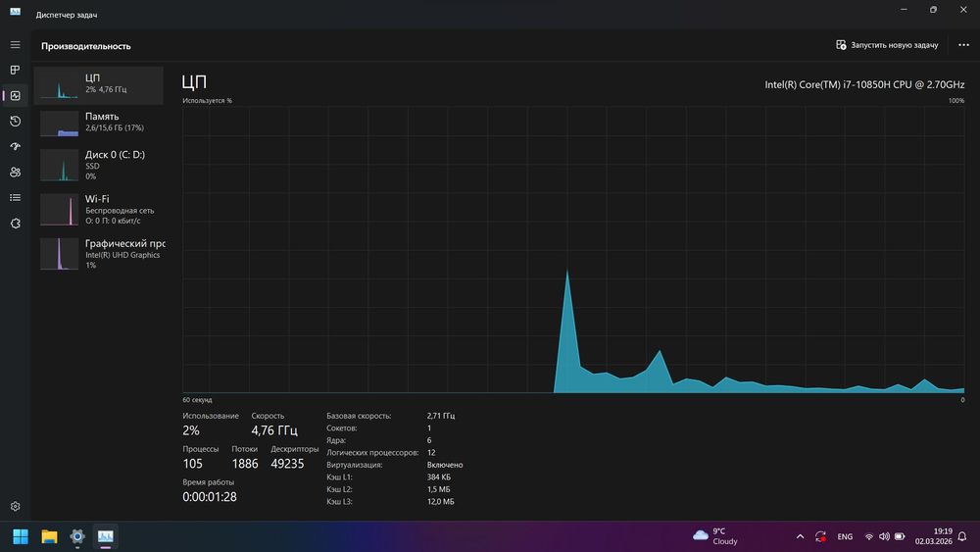Click the sync status tray icon
Image resolution: width=980 pixels, height=552 pixels.
pyautogui.click(x=820, y=536)
